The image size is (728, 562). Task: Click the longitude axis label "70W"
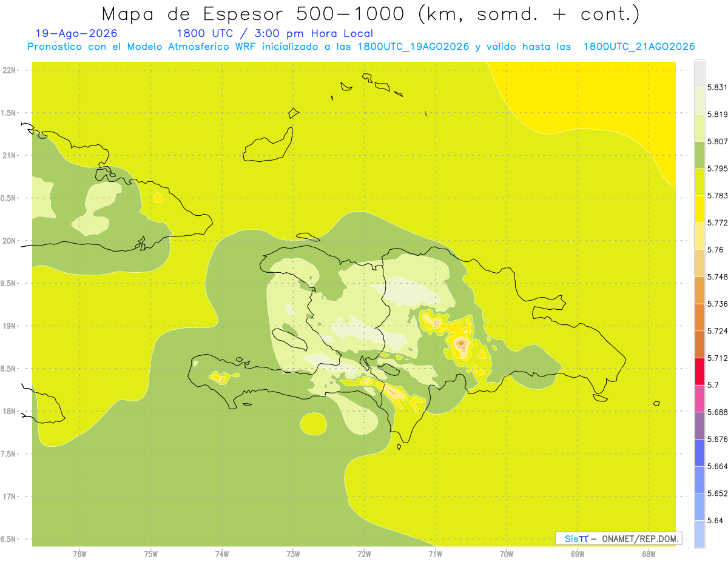[507, 554]
